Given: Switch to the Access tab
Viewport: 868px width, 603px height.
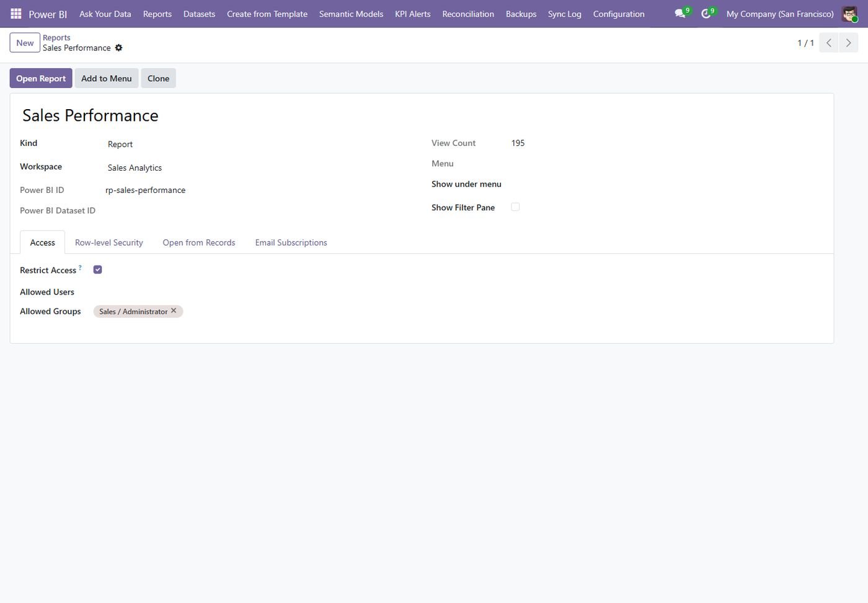Looking at the screenshot, I should (x=42, y=243).
